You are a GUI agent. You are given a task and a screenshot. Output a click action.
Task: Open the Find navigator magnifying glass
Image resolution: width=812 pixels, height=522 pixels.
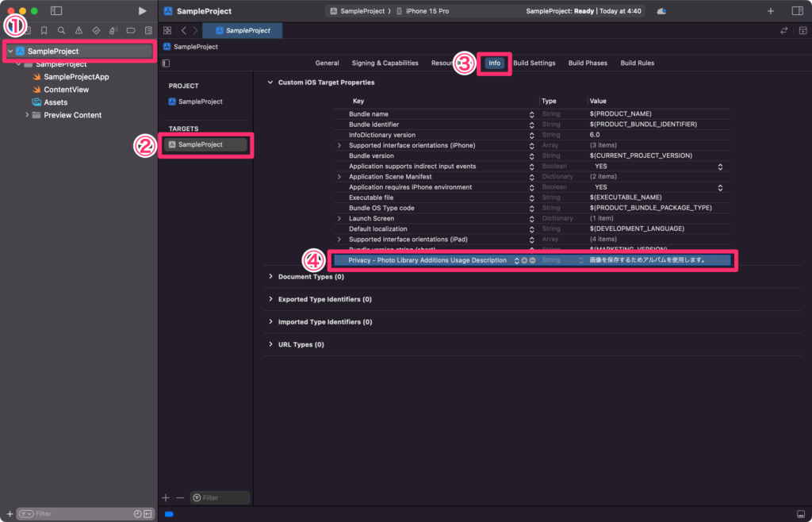point(62,30)
